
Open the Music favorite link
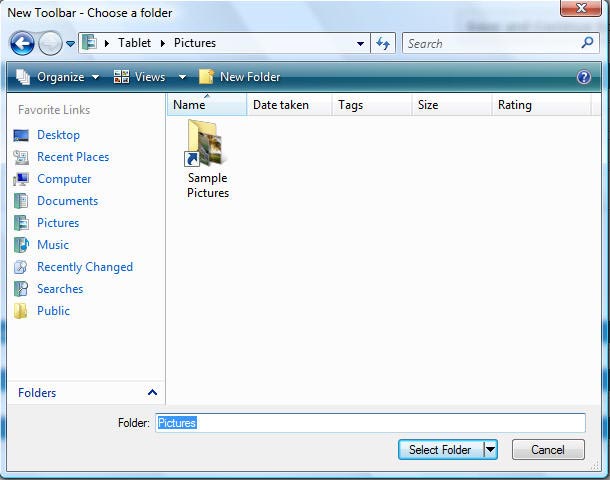(x=53, y=245)
